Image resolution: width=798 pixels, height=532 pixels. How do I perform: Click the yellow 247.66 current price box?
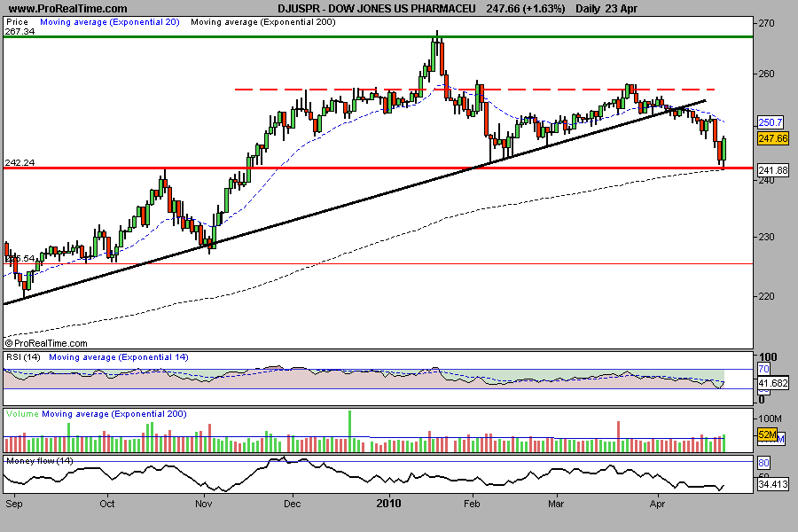773,138
